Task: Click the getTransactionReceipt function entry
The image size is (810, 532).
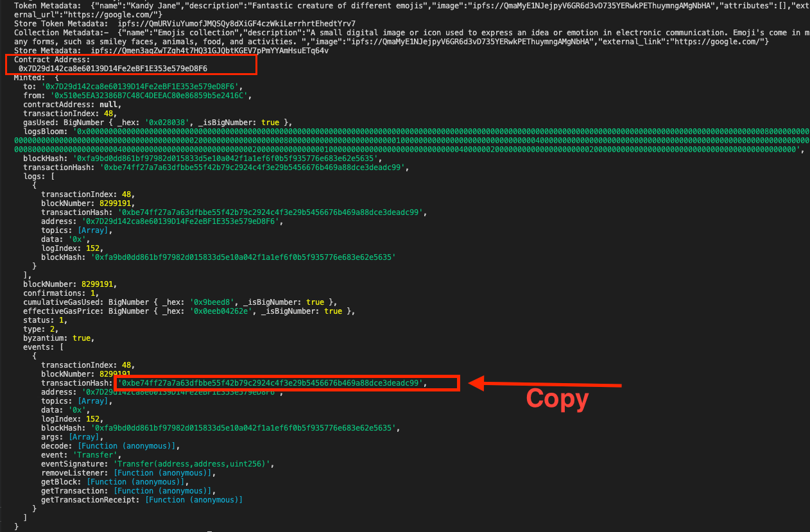Action: tap(194, 499)
